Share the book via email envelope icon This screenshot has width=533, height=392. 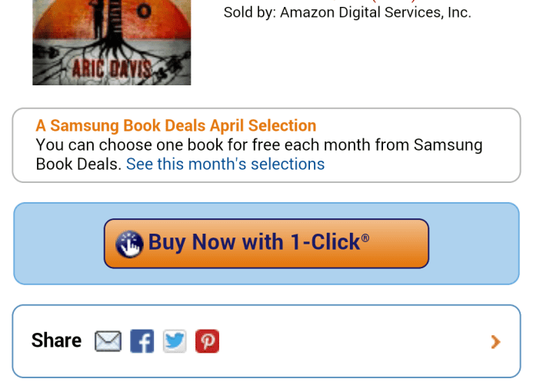(108, 341)
